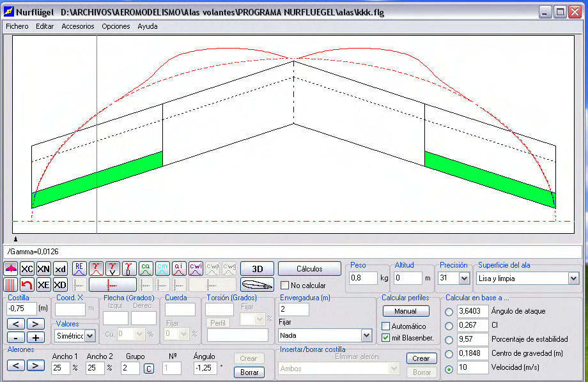Expand the Precisión dropdown
588x382 pixels.
pyautogui.click(x=463, y=279)
